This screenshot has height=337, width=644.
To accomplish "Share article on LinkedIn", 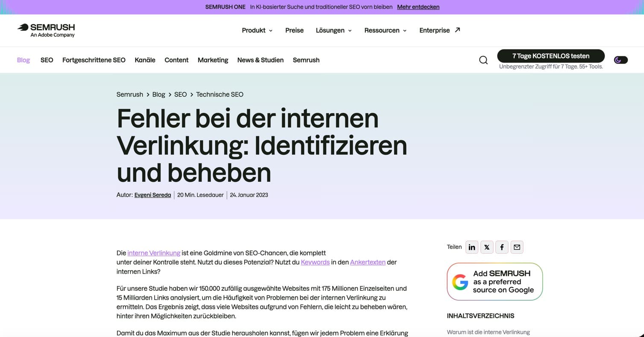I will point(472,247).
